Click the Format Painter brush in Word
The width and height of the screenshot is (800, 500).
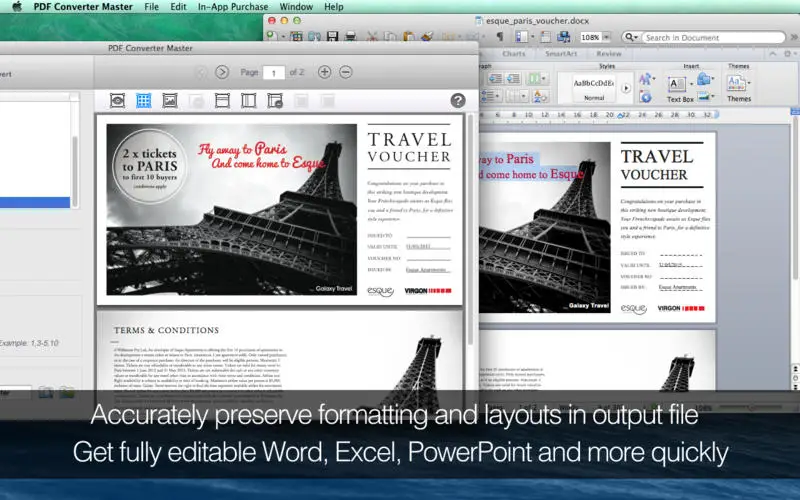[x=427, y=36]
